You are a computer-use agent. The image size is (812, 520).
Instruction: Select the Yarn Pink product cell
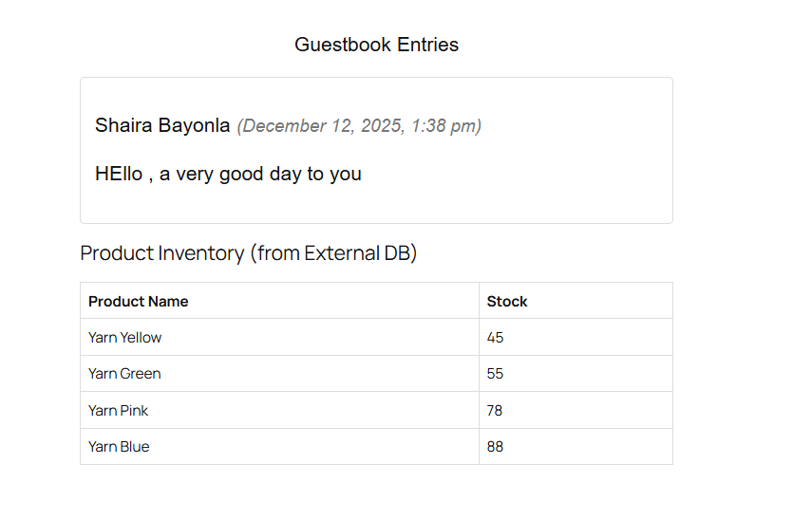click(x=119, y=411)
